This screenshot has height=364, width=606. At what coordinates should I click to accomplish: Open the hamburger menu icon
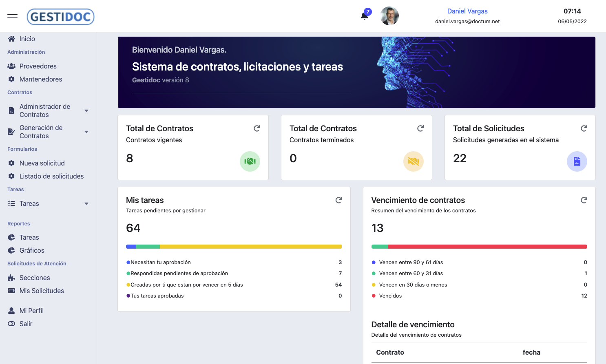pos(12,15)
